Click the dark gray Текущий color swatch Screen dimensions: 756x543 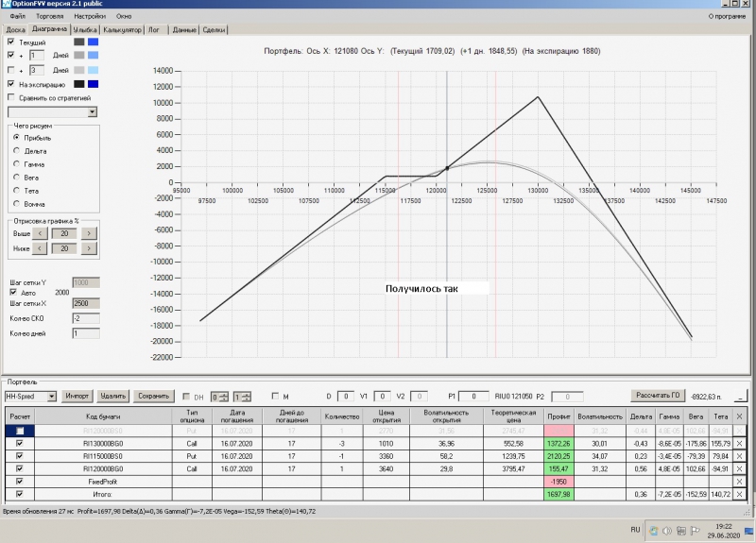[x=79, y=42]
